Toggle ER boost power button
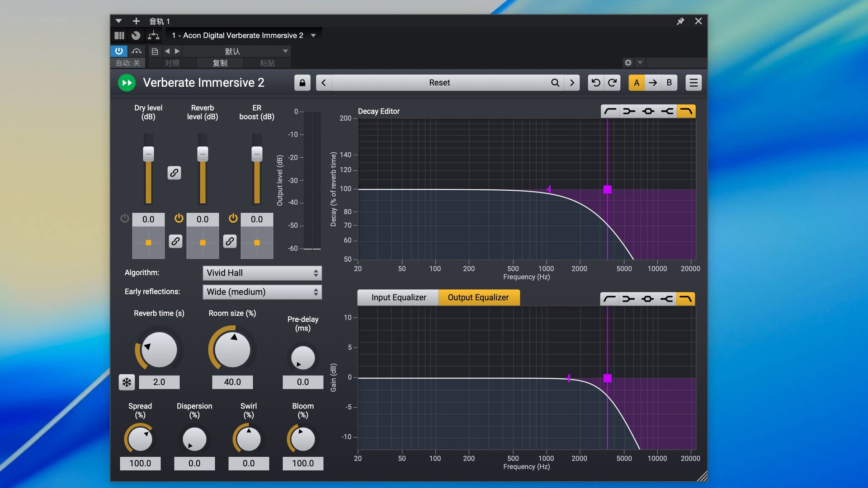868x488 pixels. point(233,219)
